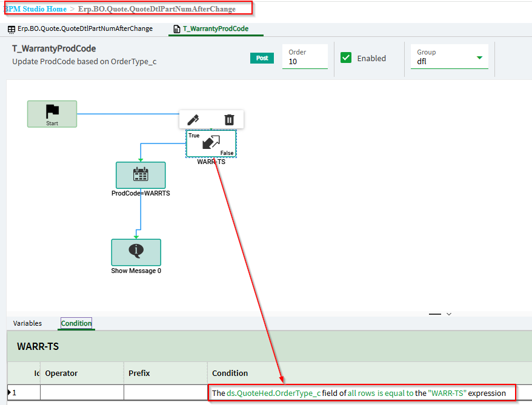Click the Operator cell of row 1
Image resolution: width=532 pixels, height=405 pixels.
82,393
